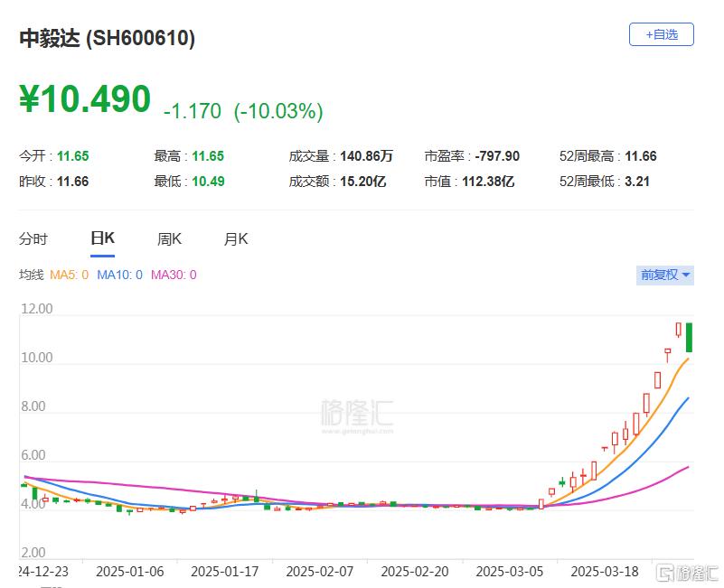This screenshot has width=724, height=588.
Task: Click the 52周最低 value 3.21
Action: tap(637, 182)
